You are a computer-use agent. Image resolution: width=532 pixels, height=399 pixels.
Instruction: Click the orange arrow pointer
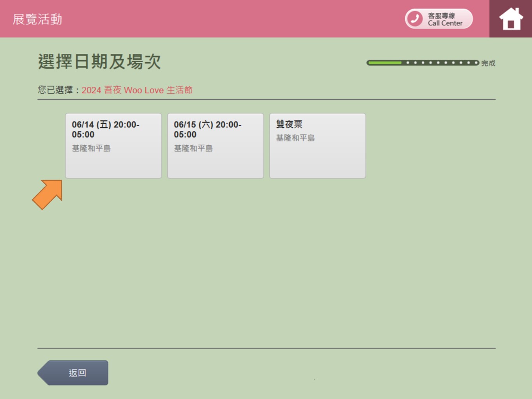(x=48, y=194)
